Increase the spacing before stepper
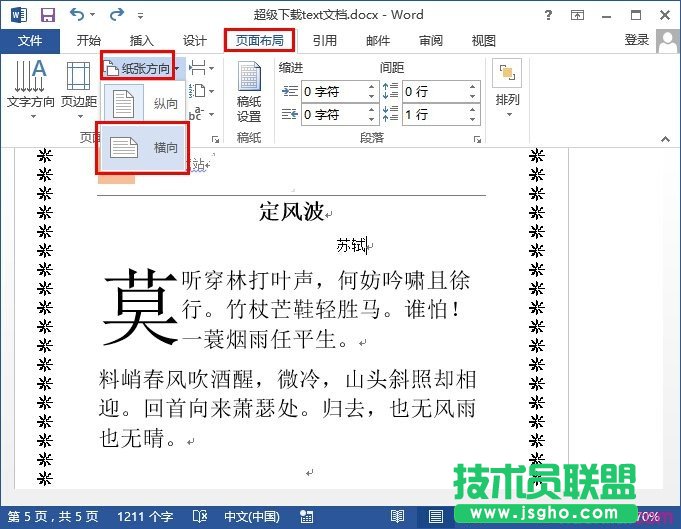 tap(473, 86)
